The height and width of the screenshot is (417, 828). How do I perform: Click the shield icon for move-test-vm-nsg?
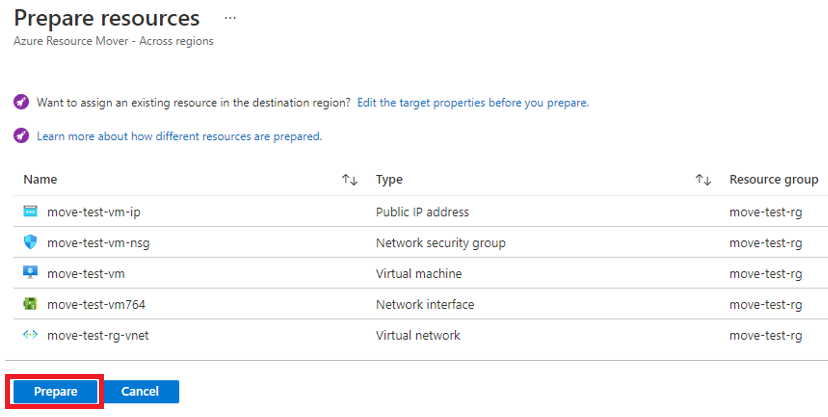[x=31, y=242]
